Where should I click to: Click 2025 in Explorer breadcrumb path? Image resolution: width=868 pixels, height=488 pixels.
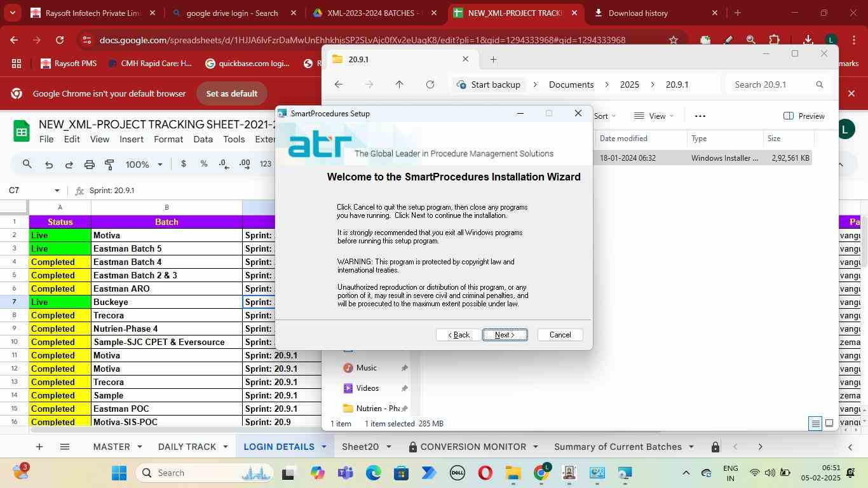(629, 85)
